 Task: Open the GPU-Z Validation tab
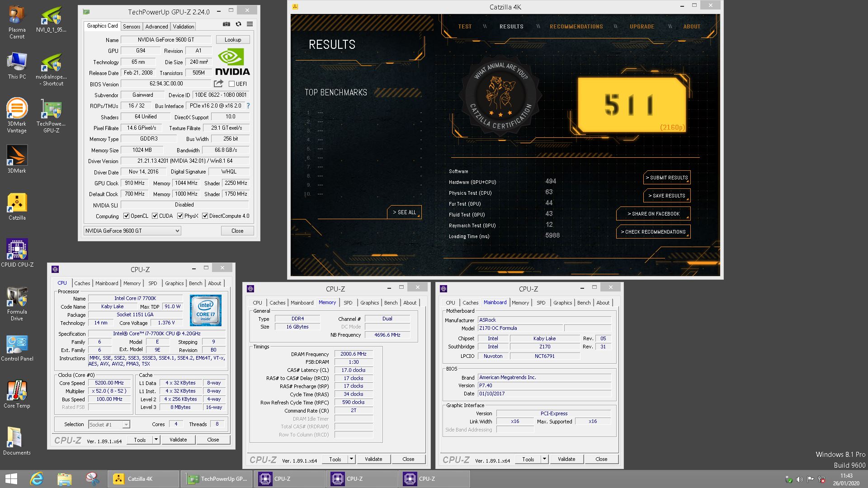(184, 27)
